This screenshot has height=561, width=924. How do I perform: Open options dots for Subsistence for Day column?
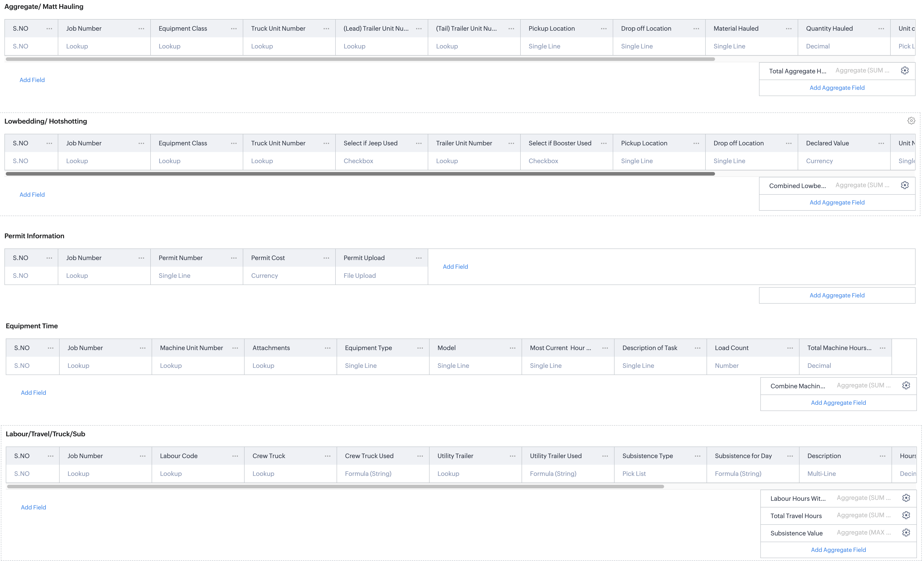(790, 456)
